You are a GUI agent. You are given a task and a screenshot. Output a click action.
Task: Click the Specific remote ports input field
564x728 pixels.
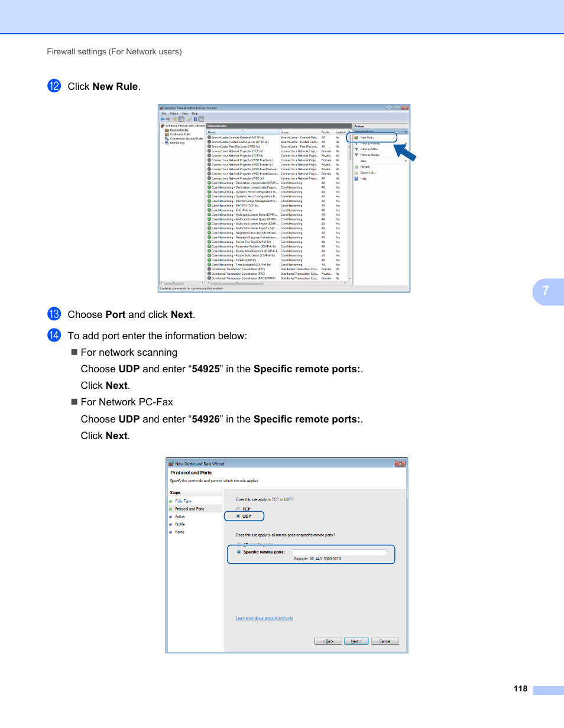click(x=339, y=552)
